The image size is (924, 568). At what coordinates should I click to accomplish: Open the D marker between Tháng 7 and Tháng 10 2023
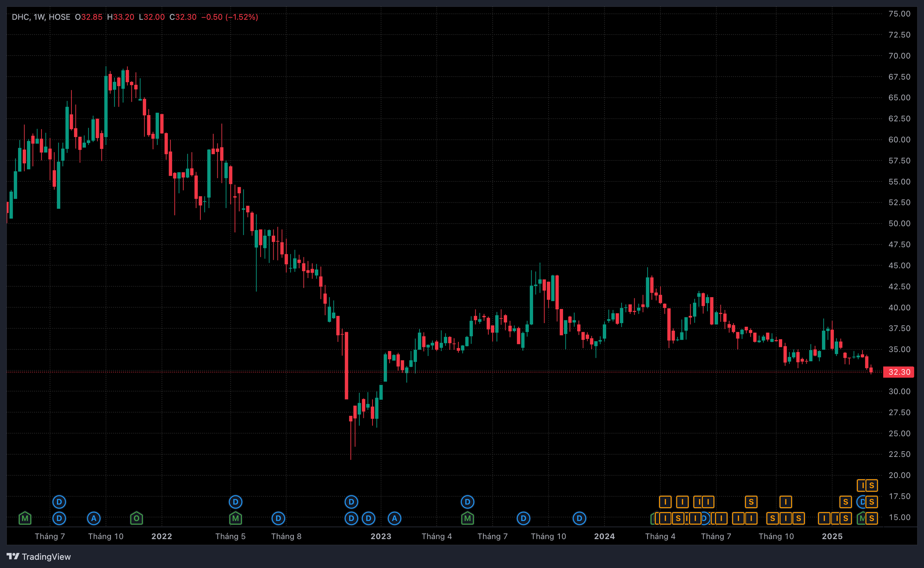(x=523, y=519)
